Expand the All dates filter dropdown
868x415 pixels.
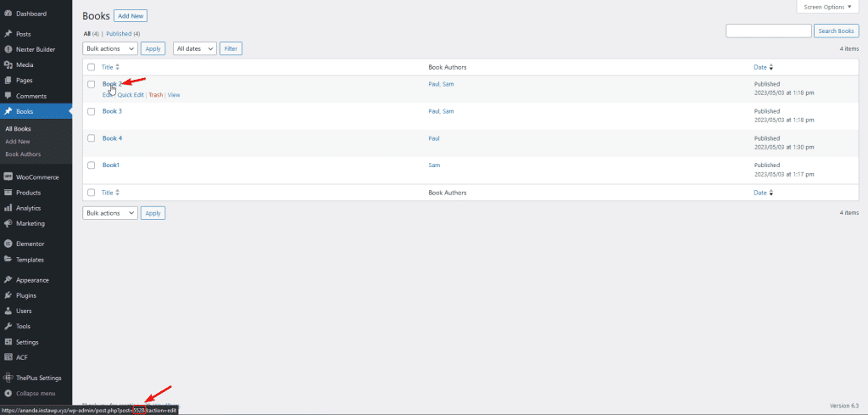(194, 48)
